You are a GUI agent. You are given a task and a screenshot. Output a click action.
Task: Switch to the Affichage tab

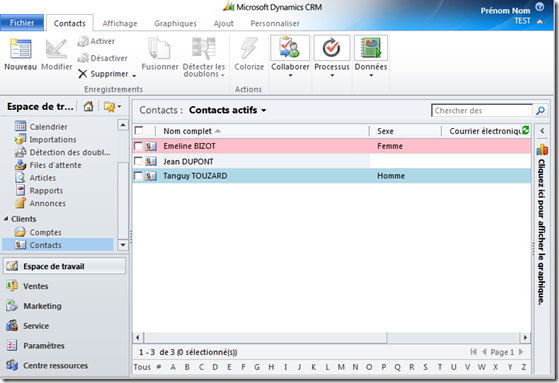tap(120, 24)
